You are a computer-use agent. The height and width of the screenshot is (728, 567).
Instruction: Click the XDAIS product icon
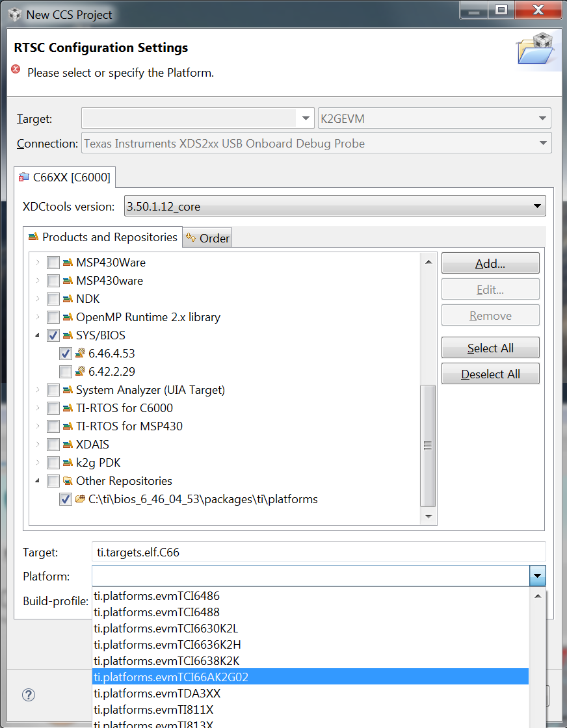pos(68,445)
